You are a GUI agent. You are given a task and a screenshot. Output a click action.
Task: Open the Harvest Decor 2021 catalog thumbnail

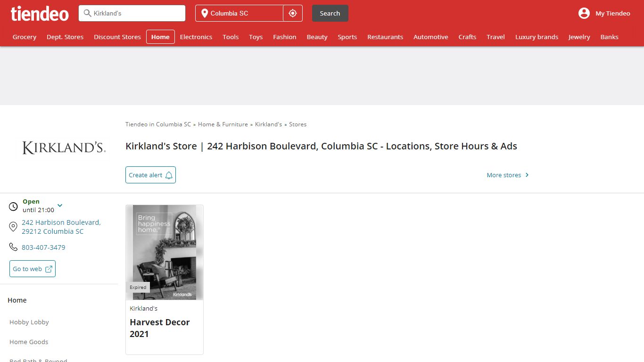[x=165, y=252]
